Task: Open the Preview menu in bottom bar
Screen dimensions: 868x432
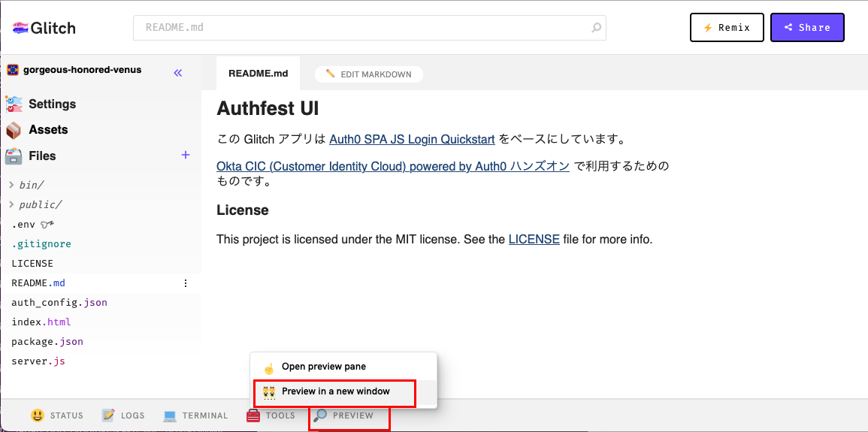Action: click(x=343, y=415)
